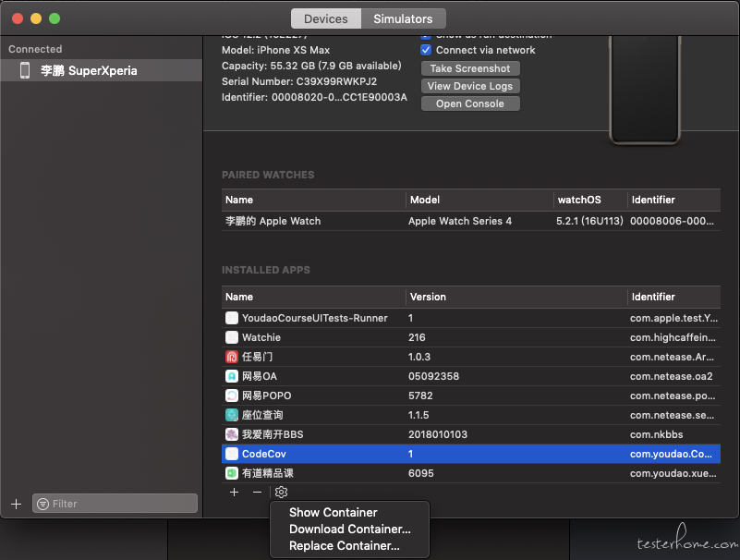Click the device Identifier 00008020 text
This screenshot has width=740, height=560.
coord(314,97)
